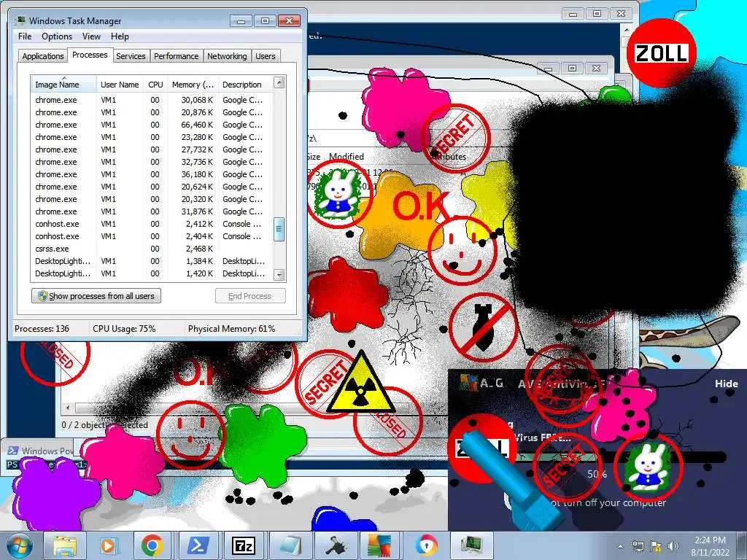Click the process list scrollbar down arrow
Viewport: 747px width, 560px height.
[279, 275]
